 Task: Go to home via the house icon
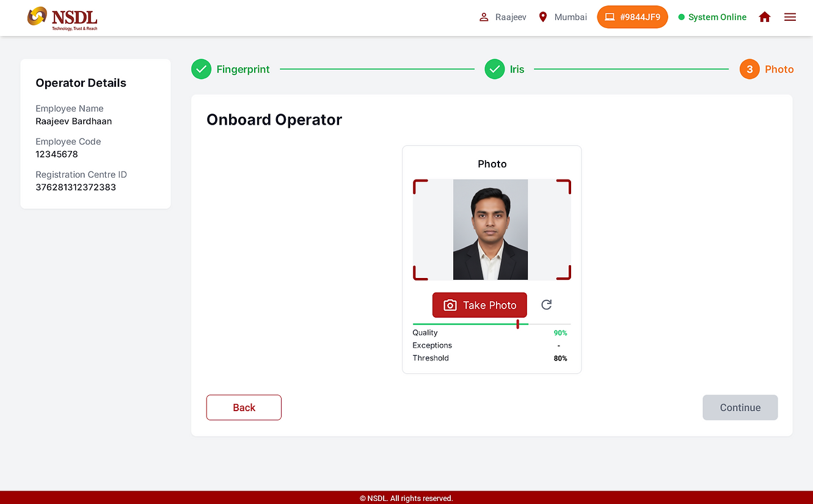click(x=765, y=17)
